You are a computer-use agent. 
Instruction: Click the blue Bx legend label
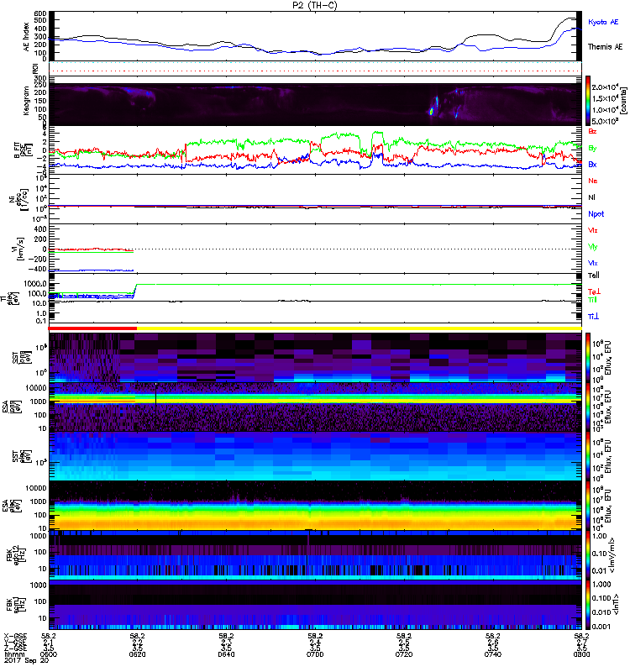(592, 164)
